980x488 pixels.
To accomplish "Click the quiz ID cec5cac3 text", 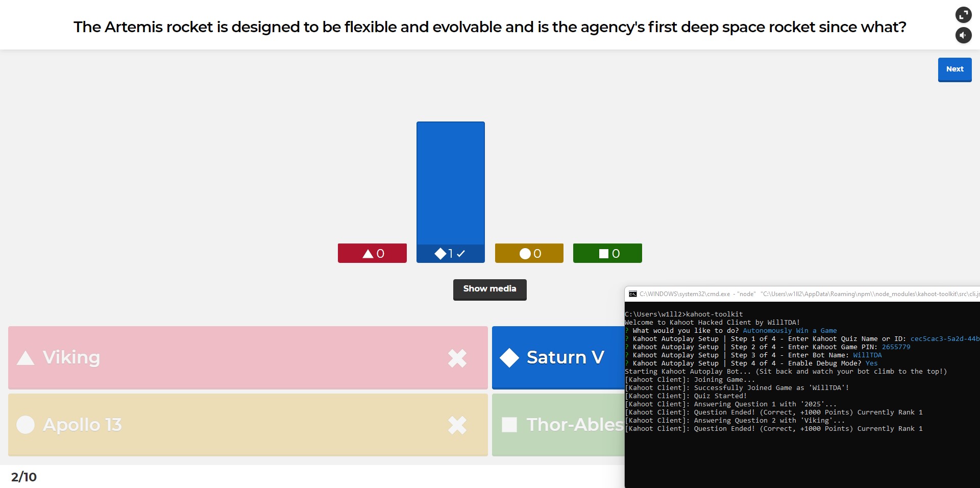I will tap(945, 339).
